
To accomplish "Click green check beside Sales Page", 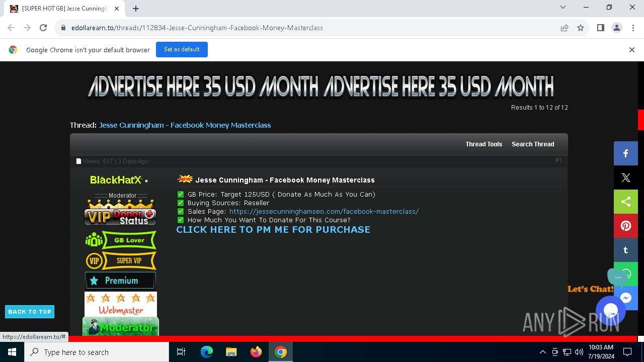I will 181,212.
